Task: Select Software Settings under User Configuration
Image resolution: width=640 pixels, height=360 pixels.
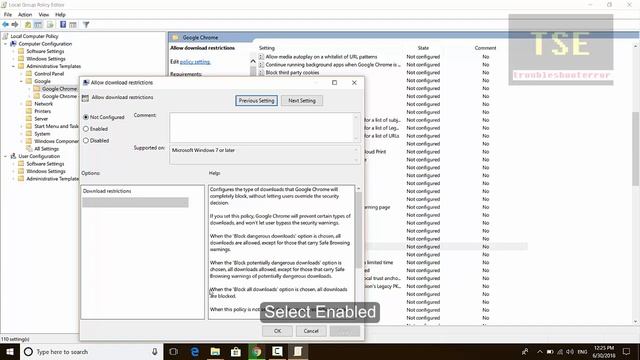Action: (x=45, y=164)
